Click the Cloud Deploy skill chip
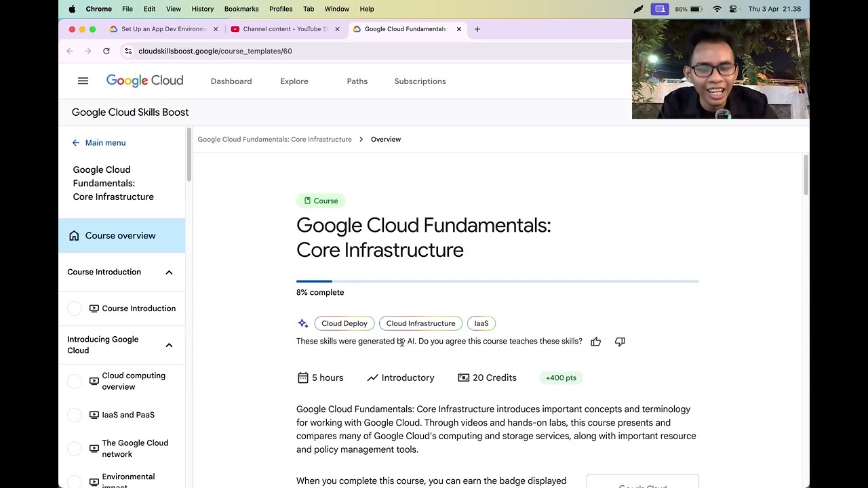Viewport: 868px width, 488px height. pyautogui.click(x=344, y=323)
